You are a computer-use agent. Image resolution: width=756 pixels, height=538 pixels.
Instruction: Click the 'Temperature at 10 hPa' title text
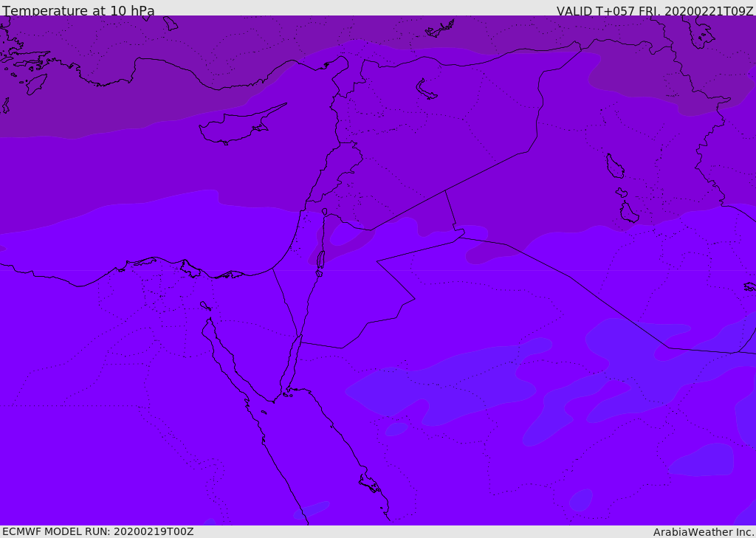pos(78,10)
